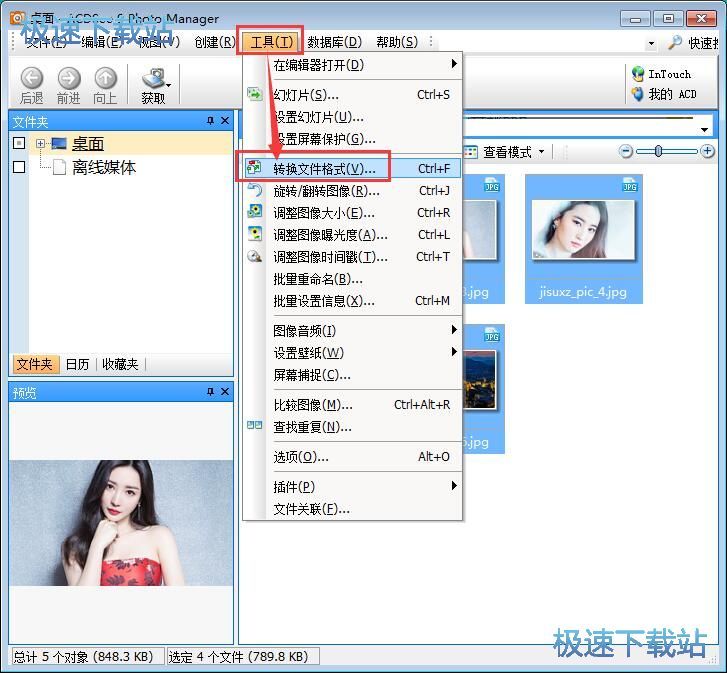Click status text 选定 4 个文件 (789.8 KB)
This screenshot has height=673, width=727.
click(238, 657)
